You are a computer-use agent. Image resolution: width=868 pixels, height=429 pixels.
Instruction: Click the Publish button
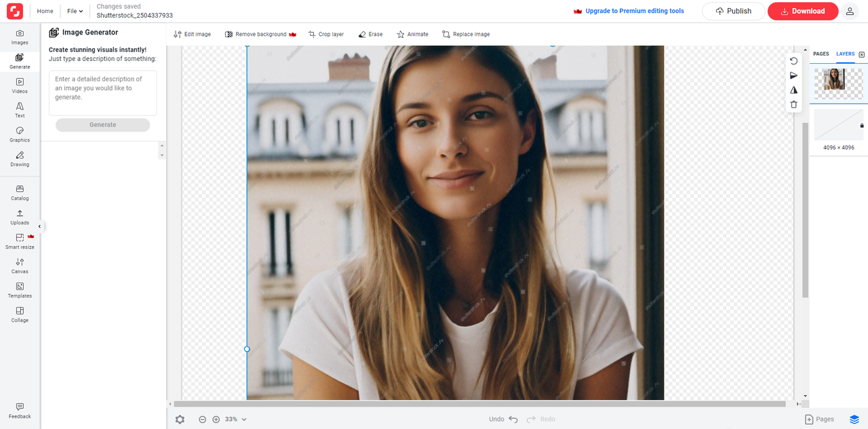(733, 11)
